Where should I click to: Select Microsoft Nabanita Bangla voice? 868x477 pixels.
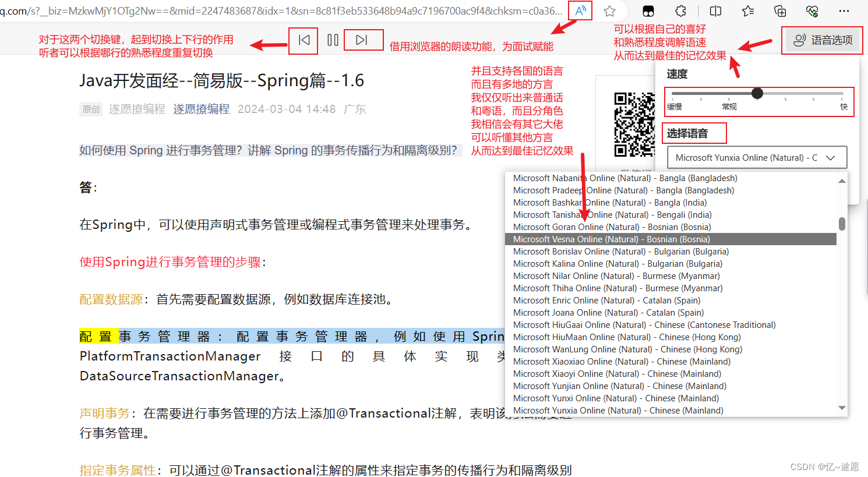(671, 178)
